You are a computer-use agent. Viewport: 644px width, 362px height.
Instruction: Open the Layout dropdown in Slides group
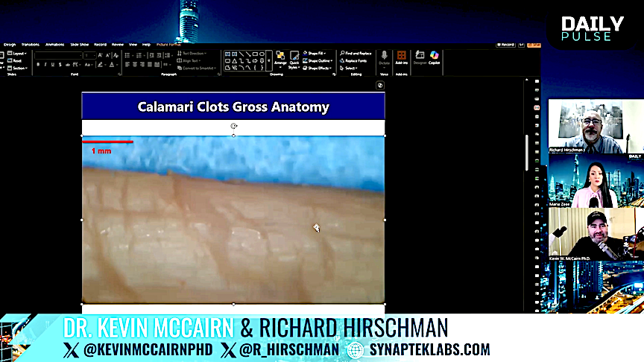click(x=19, y=54)
